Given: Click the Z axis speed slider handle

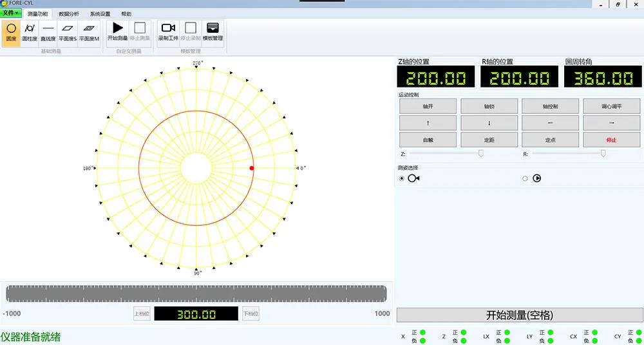Looking at the screenshot, I should click(x=481, y=153).
